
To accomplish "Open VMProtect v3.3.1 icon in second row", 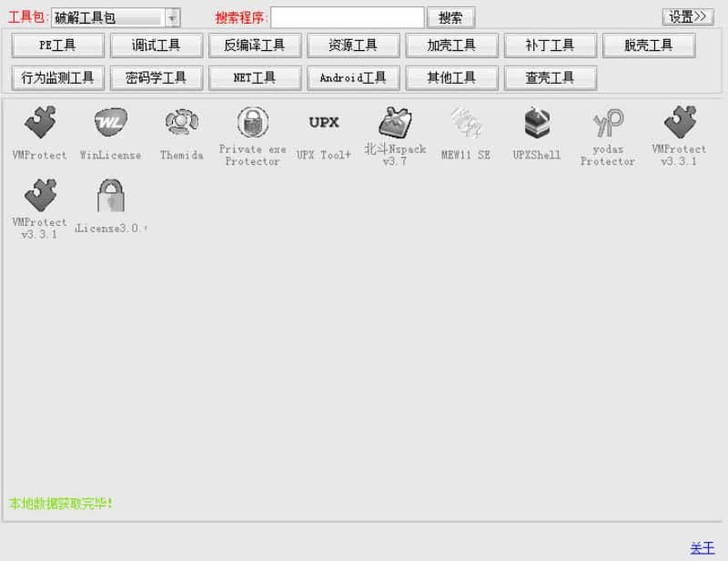I will (40, 195).
